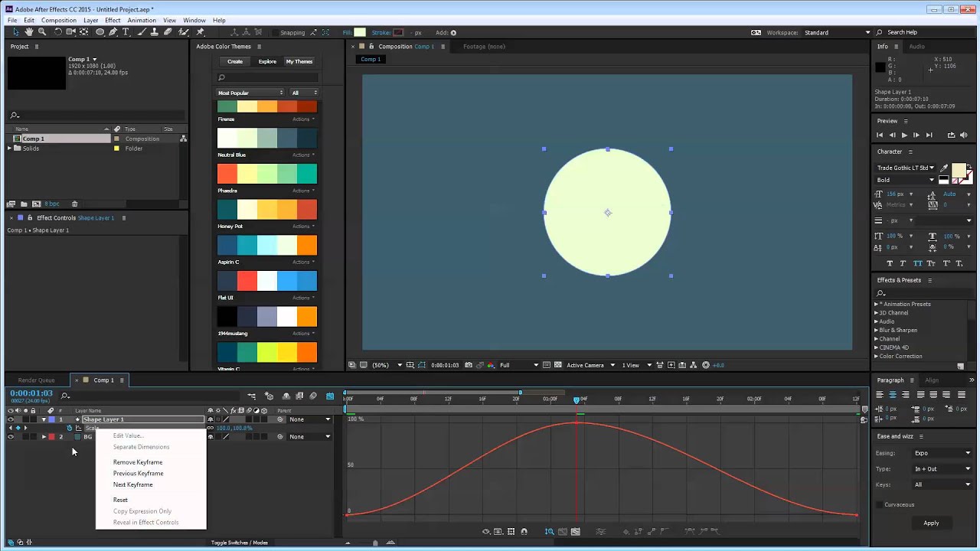
Task: Expand the Blur & Sharpen effects category
Action: (x=877, y=330)
